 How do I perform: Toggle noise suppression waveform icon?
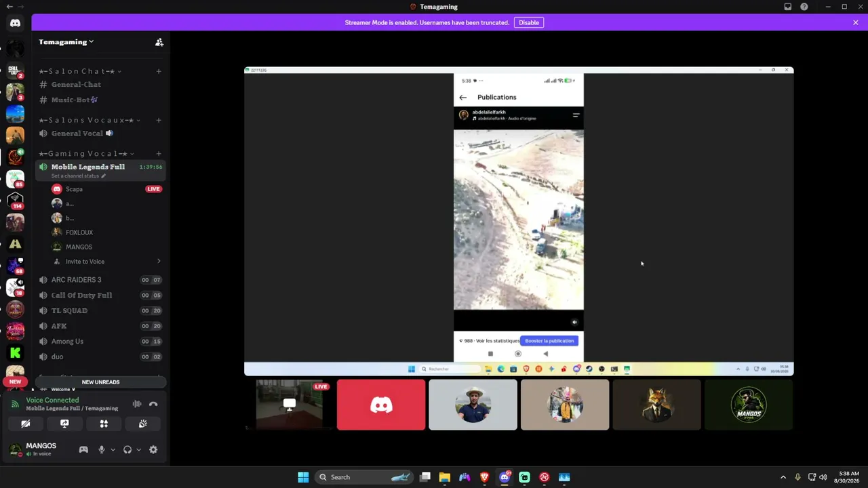coord(137,404)
